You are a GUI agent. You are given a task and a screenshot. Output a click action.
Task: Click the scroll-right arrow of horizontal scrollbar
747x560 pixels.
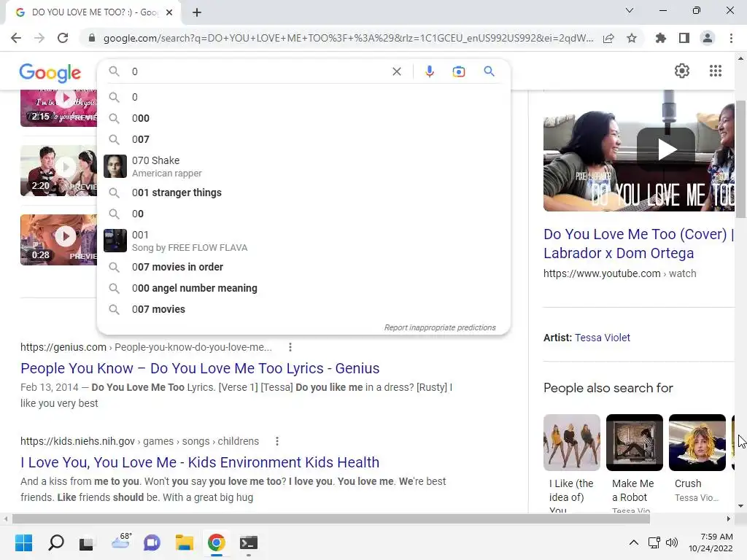[729, 518]
